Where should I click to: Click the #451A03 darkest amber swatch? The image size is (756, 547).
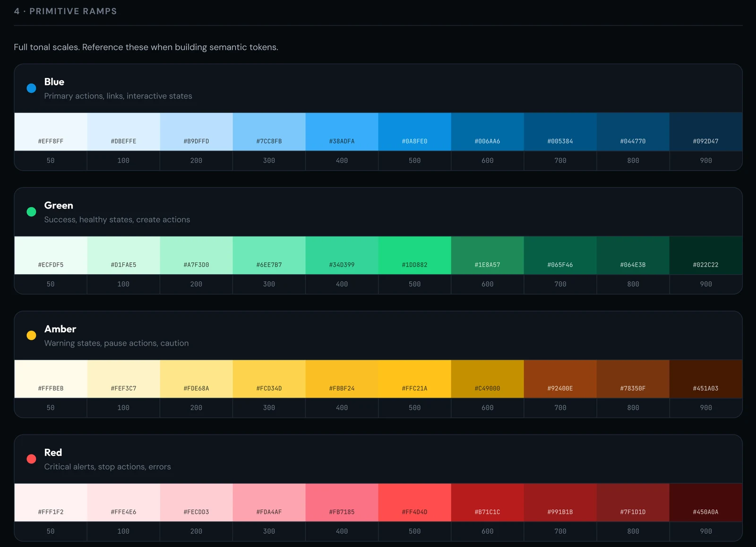tap(706, 379)
